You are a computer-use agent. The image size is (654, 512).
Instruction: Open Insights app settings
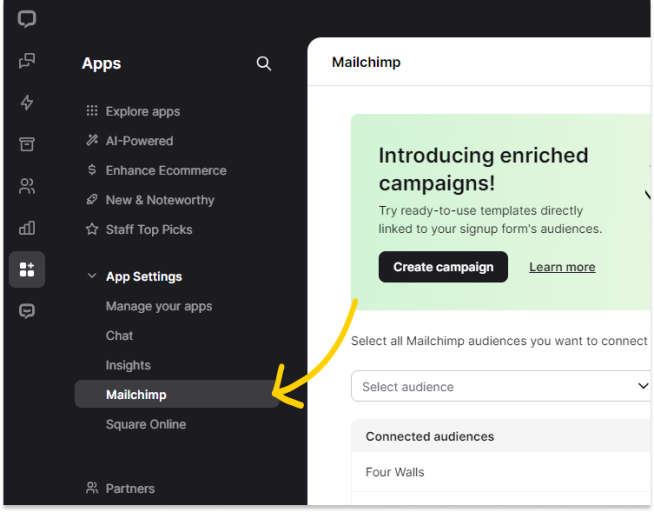pos(128,365)
